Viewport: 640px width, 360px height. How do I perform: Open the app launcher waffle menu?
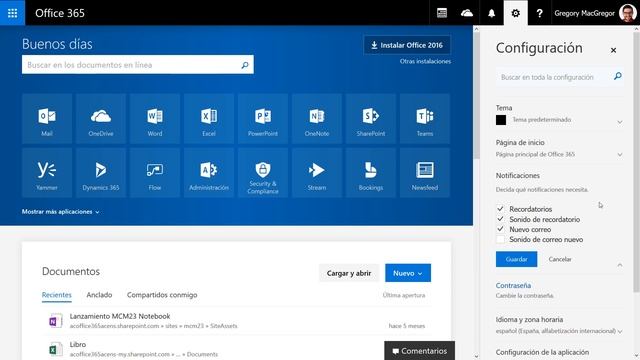pos(12,13)
